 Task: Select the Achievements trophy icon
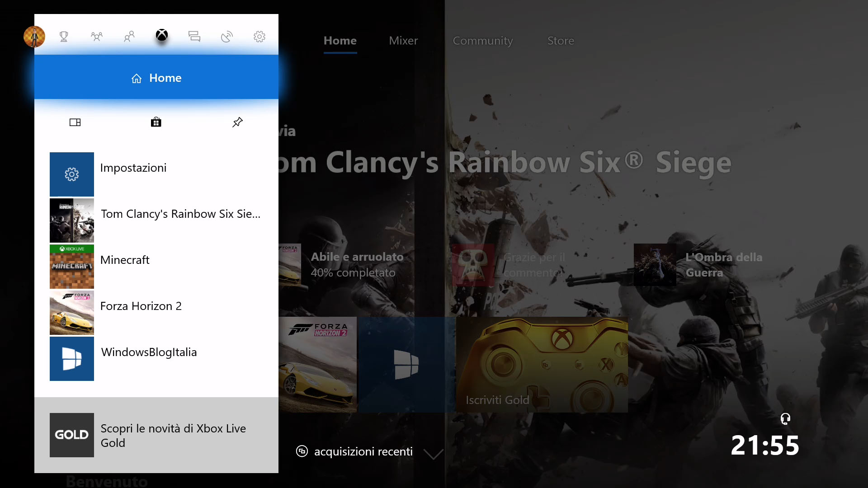(64, 36)
